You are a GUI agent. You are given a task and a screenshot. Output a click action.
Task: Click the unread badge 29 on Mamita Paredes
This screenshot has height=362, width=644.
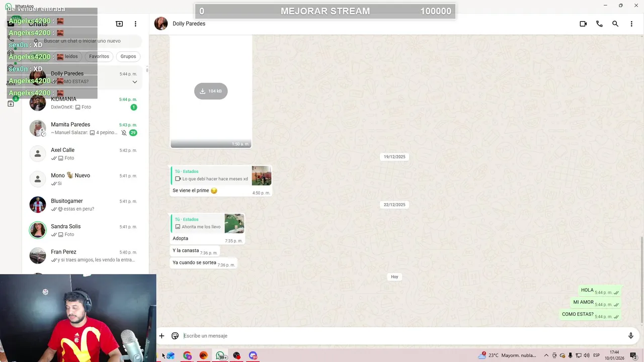133,133
